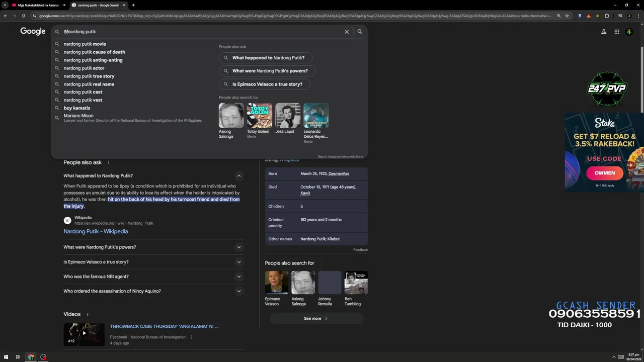This screenshot has width=644, height=362.
Task: Play the NBI video thumbnail
Action: tap(84, 334)
